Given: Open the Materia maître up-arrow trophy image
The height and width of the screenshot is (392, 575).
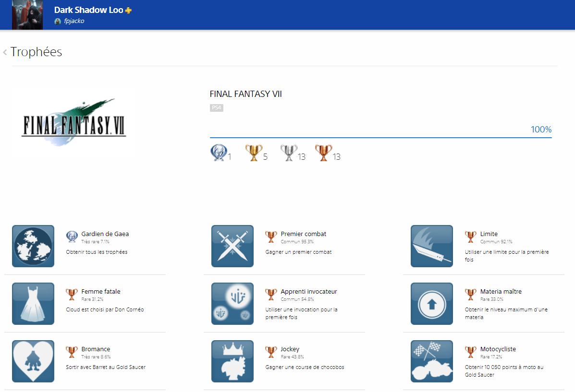Looking at the screenshot, I should (432, 304).
